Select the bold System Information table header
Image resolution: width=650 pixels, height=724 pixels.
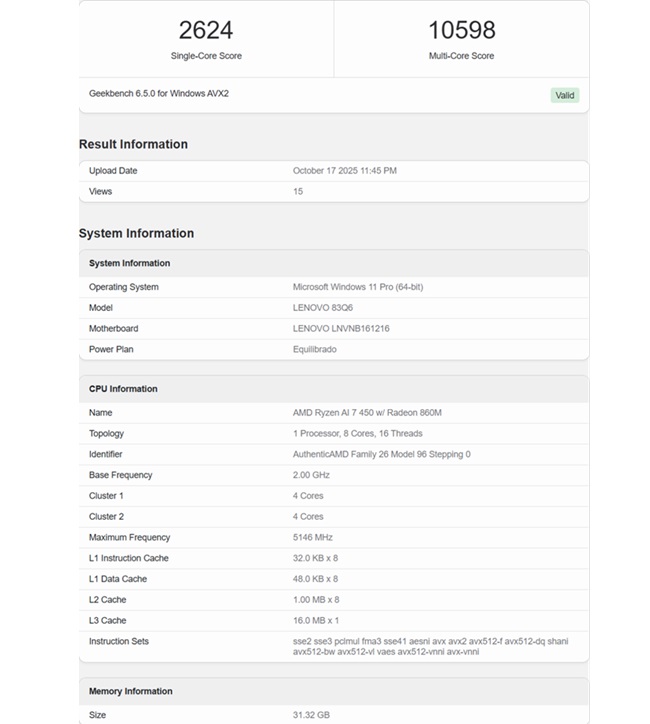click(129, 263)
